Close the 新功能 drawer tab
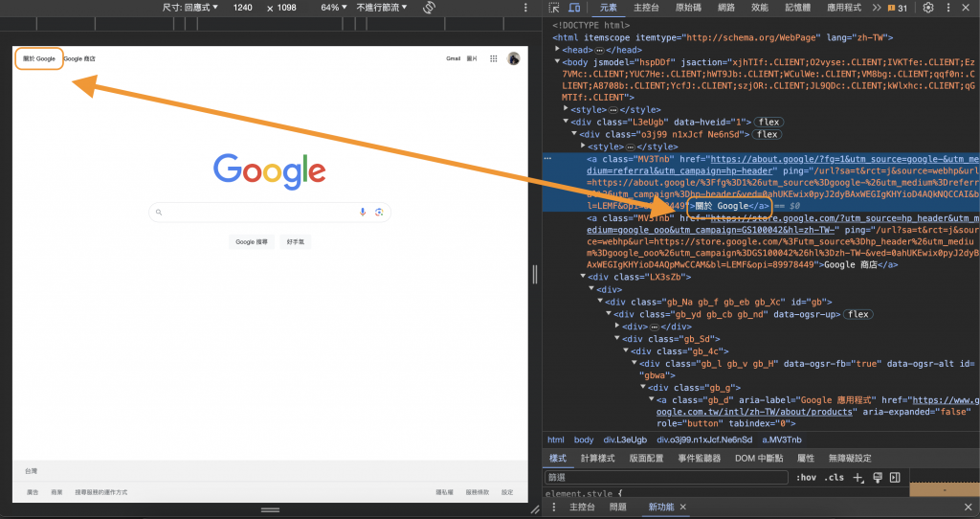The image size is (980, 519). pyautogui.click(x=682, y=508)
